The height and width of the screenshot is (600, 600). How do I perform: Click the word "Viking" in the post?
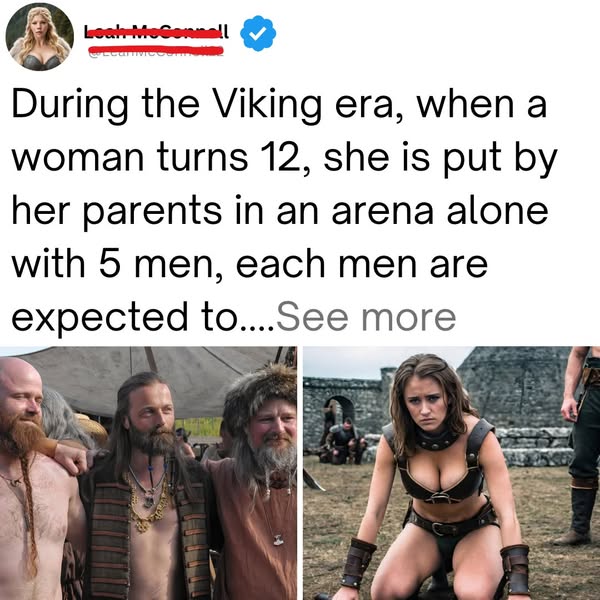pos(267,104)
